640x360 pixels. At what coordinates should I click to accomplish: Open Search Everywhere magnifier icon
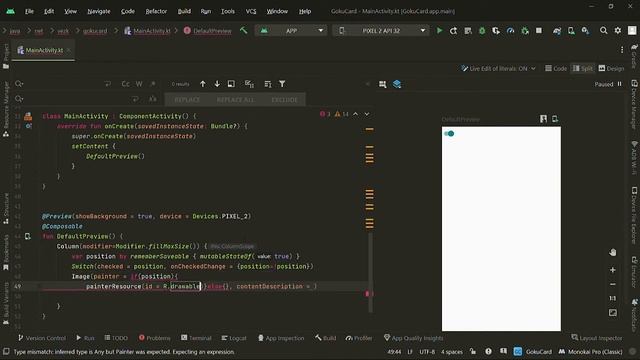[x=603, y=31]
